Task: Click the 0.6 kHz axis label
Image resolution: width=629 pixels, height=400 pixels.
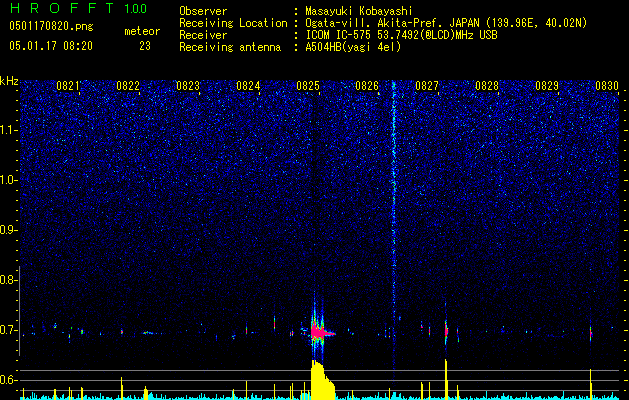Action: (x=8, y=380)
